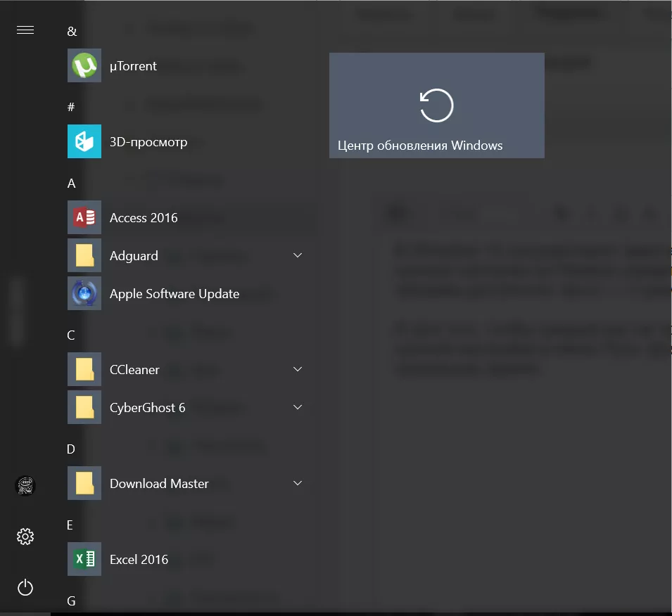Launch 3D-просмотр from the app list
This screenshot has height=616, width=672.
click(84, 142)
